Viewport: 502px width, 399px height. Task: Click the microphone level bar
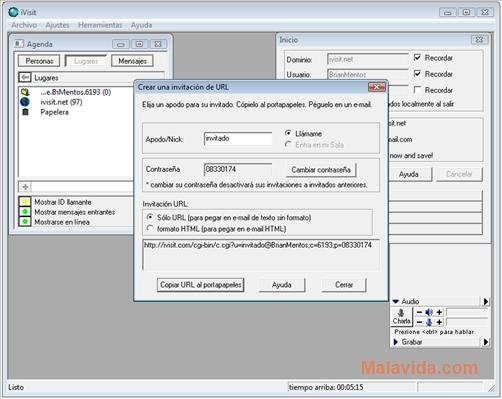[467, 322]
